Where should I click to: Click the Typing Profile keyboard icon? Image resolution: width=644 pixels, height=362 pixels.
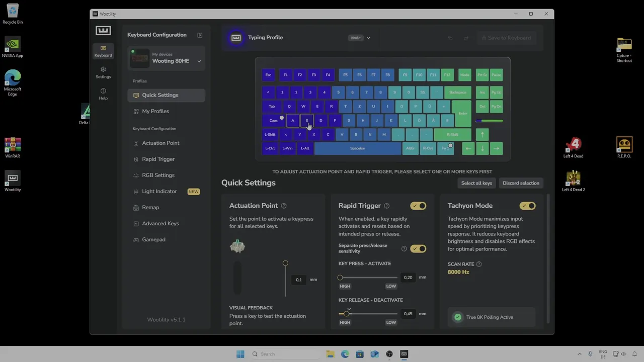(236, 38)
